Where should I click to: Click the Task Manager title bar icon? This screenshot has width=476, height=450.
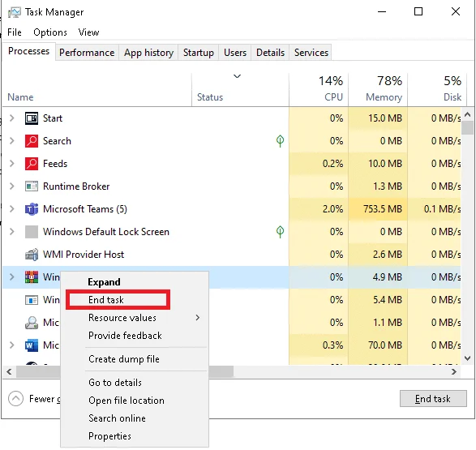click(x=14, y=12)
